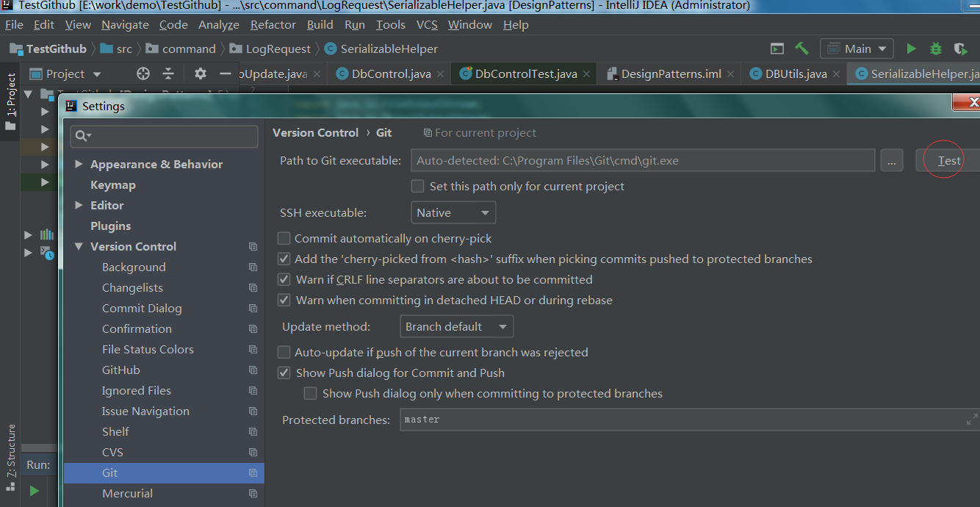Open the VCS menu
The width and height of the screenshot is (980, 507).
click(x=427, y=24)
